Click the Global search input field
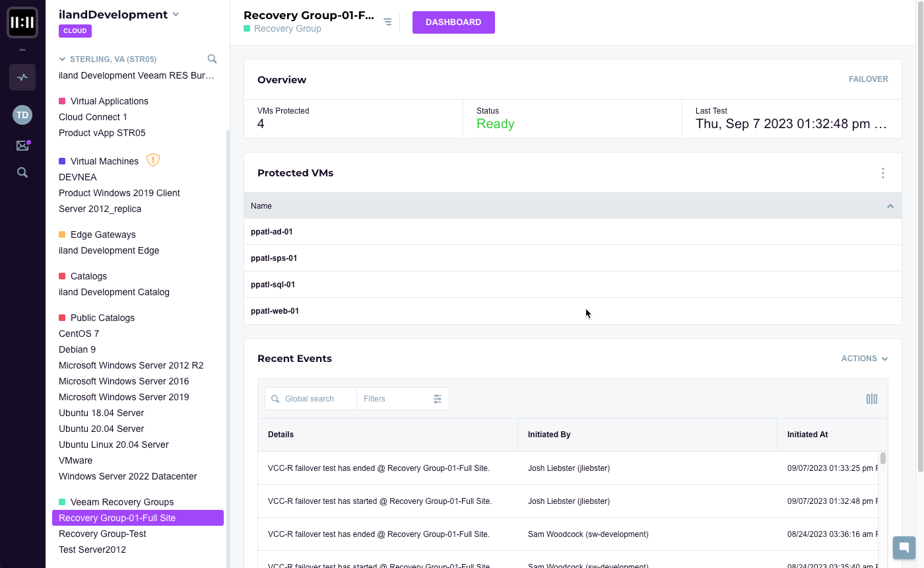The width and height of the screenshot is (924, 568). (x=317, y=399)
